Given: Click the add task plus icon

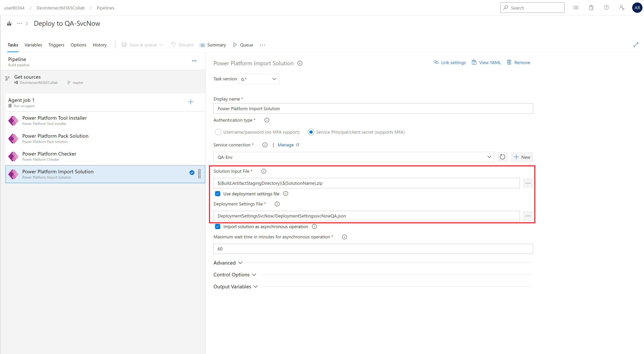Looking at the screenshot, I should click(190, 102).
